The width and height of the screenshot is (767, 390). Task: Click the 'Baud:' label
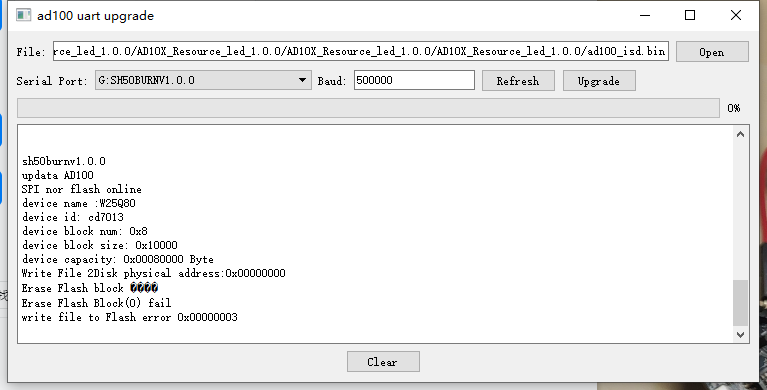point(332,81)
